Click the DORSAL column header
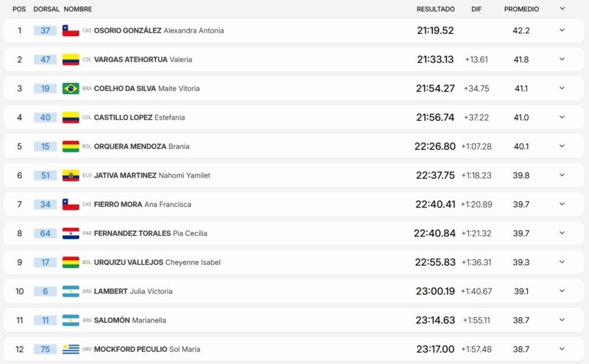 point(45,9)
